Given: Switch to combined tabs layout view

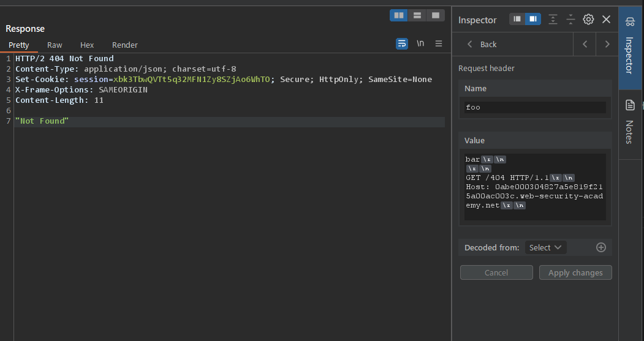Looking at the screenshot, I should [435, 15].
